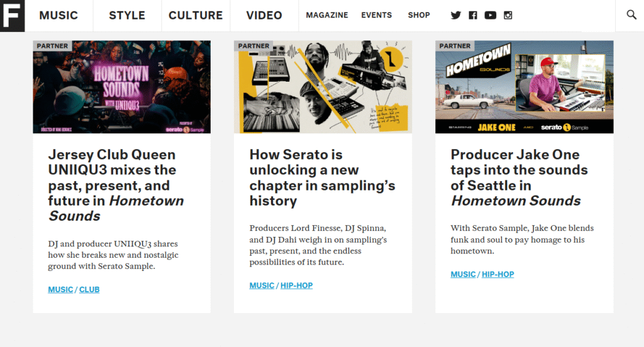The width and height of the screenshot is (644, 347).
Task: Open the search magnifier icon
Action: click(x=631, y=15)
